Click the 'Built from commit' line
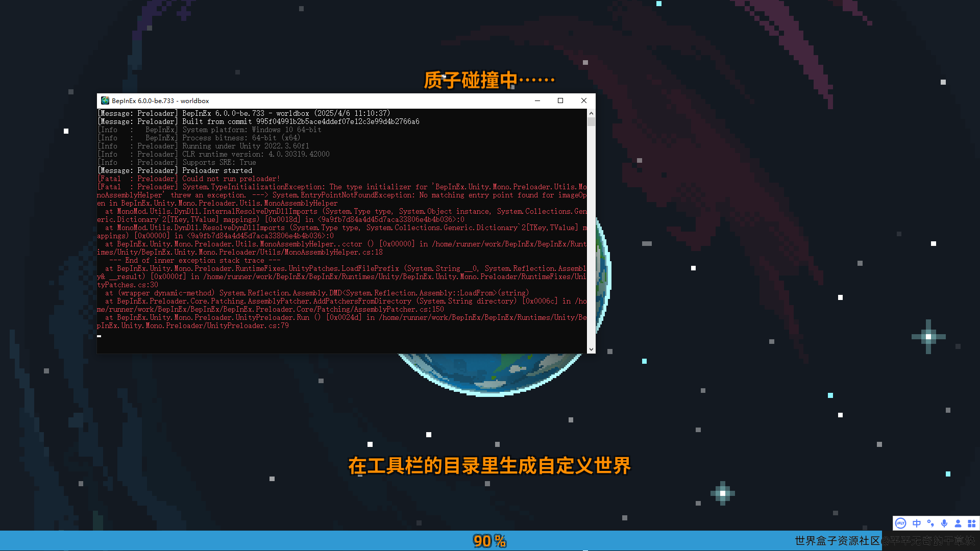The width and height of the screenshot is (980, 551). coord(258,121)
